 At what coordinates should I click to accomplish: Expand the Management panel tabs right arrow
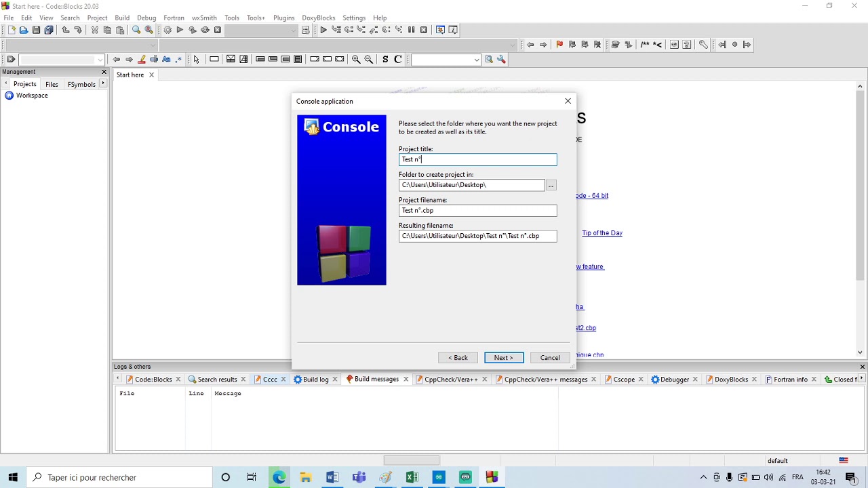103,83
